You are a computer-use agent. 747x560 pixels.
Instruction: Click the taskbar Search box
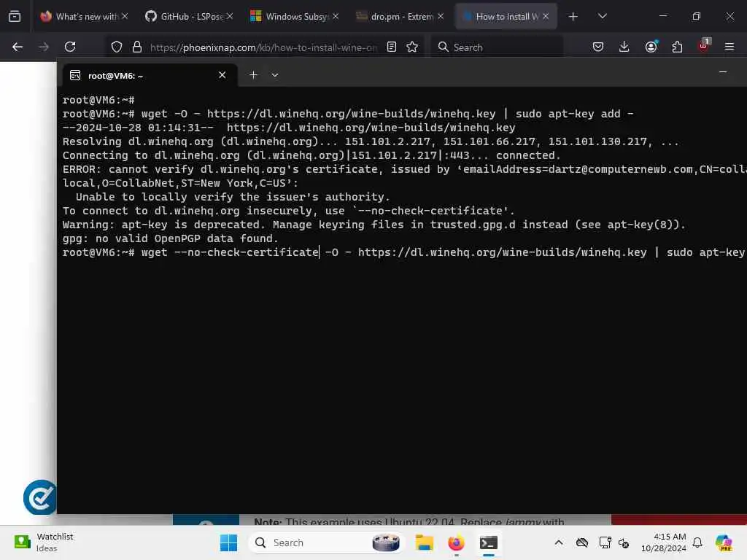326,542
